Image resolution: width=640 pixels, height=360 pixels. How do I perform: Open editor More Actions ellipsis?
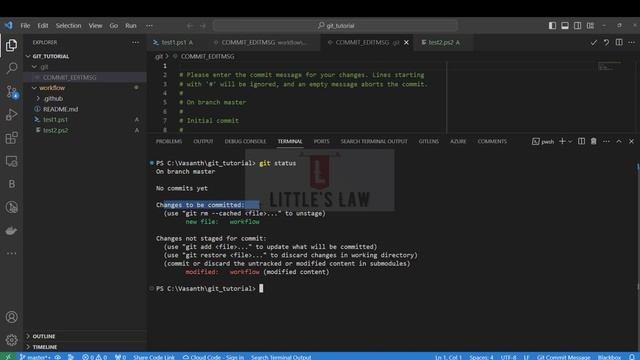point(632,42)
